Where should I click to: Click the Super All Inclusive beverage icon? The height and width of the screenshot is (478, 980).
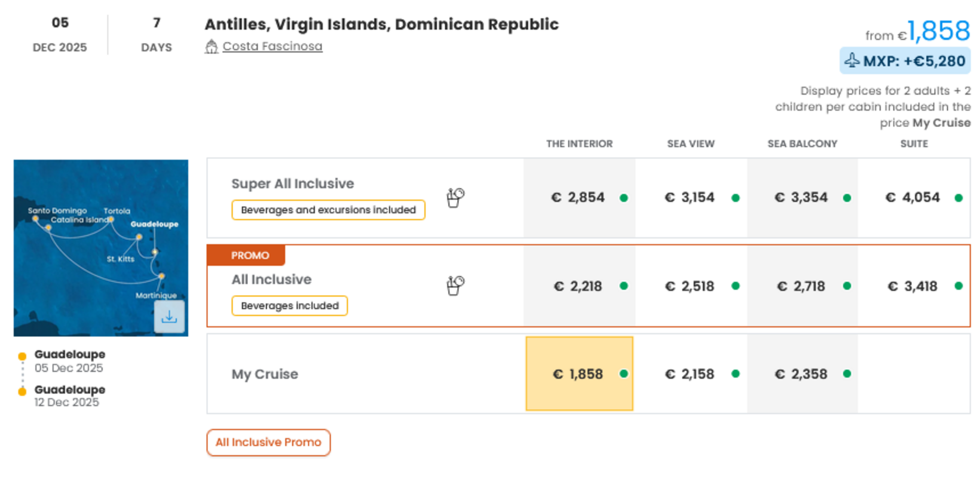click(455, 197)
